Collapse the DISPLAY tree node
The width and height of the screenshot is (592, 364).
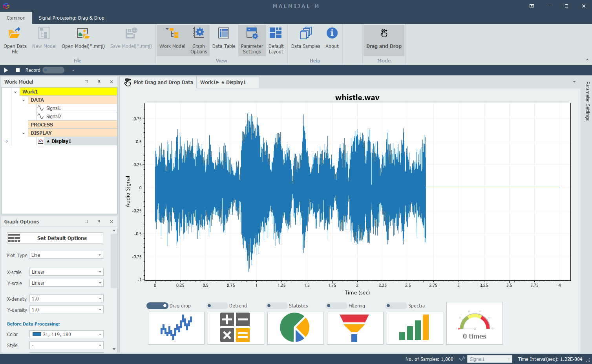pyautogui.click(x=24, y=133)
